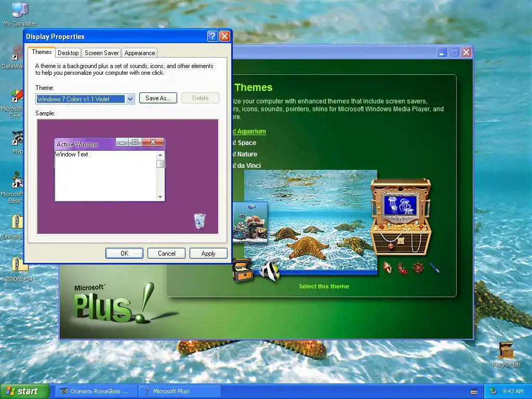Minimize the Microsoft Plus! window
The width and height of the screenshot is (532, 399).
(442, 52)
